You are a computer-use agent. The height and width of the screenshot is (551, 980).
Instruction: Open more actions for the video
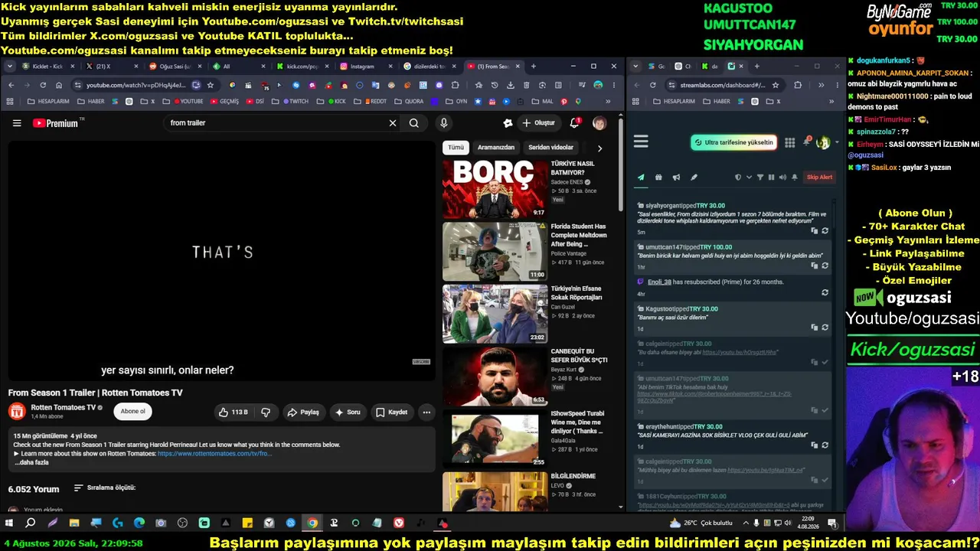click(x=426, y=412)
